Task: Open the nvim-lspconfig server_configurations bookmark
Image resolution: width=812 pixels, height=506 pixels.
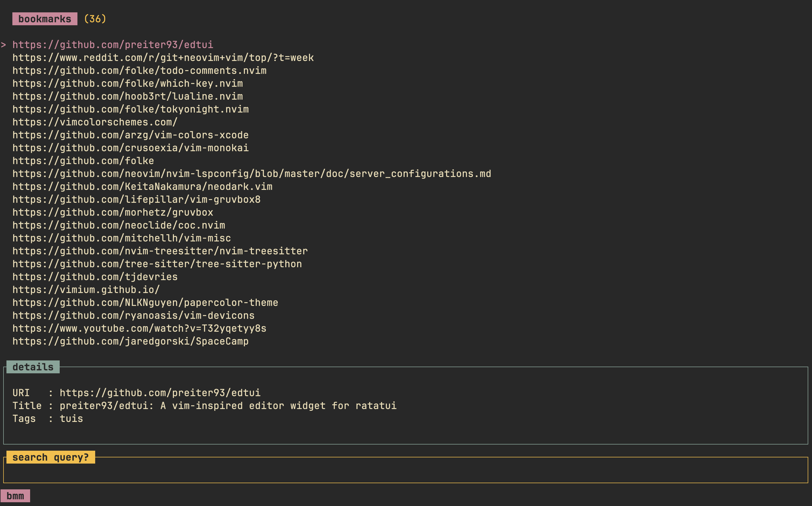Action: tap(252, 174)
